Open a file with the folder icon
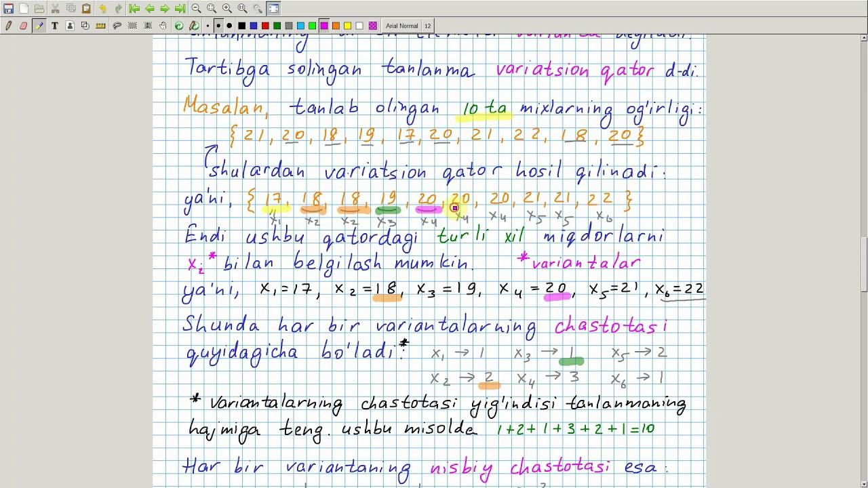 39,9
